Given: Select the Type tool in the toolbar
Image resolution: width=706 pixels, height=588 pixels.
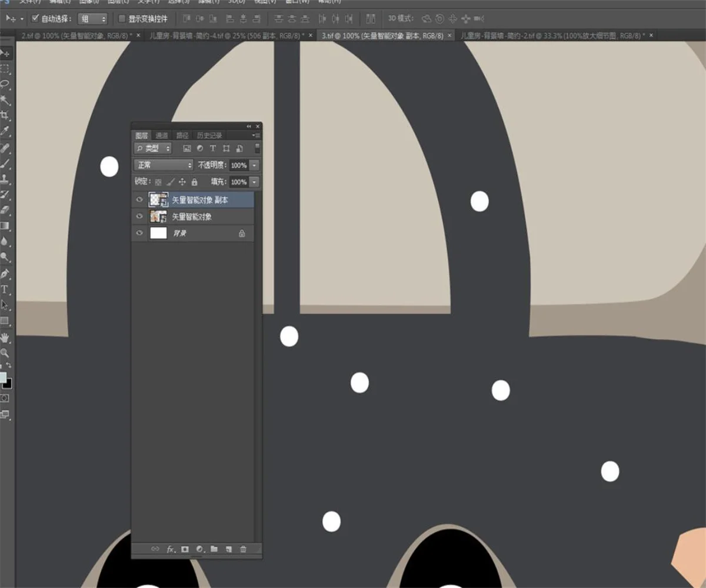Looking at the screenshot, I should click(x=5, y=289).
